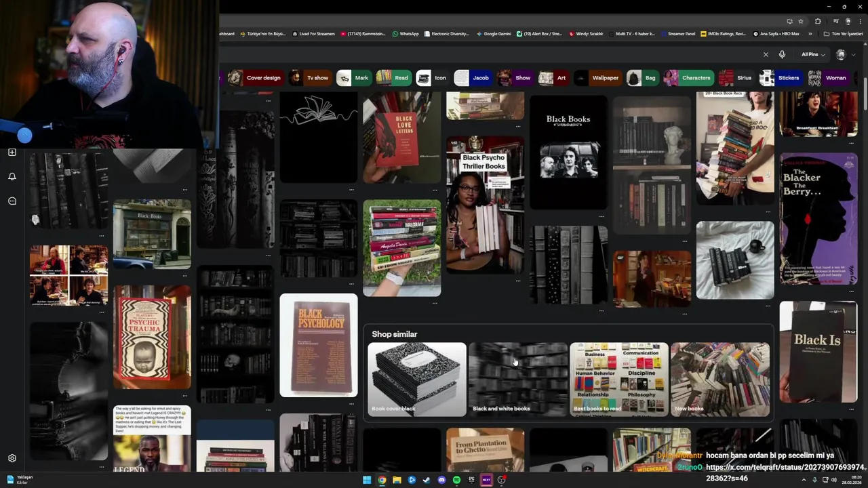This screenshot has width=868, height=488.
Task: Open the Black Psycho Thriller Books pin
Action: [x=485, y=205]
